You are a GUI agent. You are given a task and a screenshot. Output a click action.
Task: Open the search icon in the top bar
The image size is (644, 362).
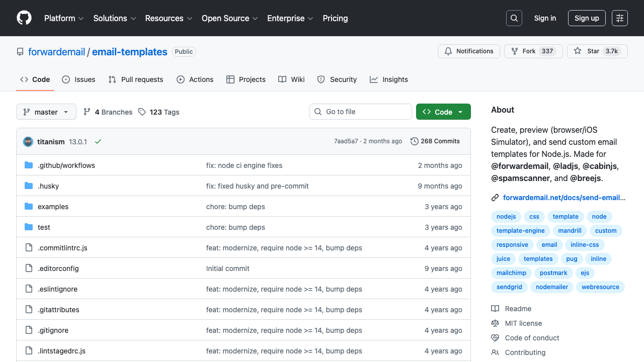514,18
